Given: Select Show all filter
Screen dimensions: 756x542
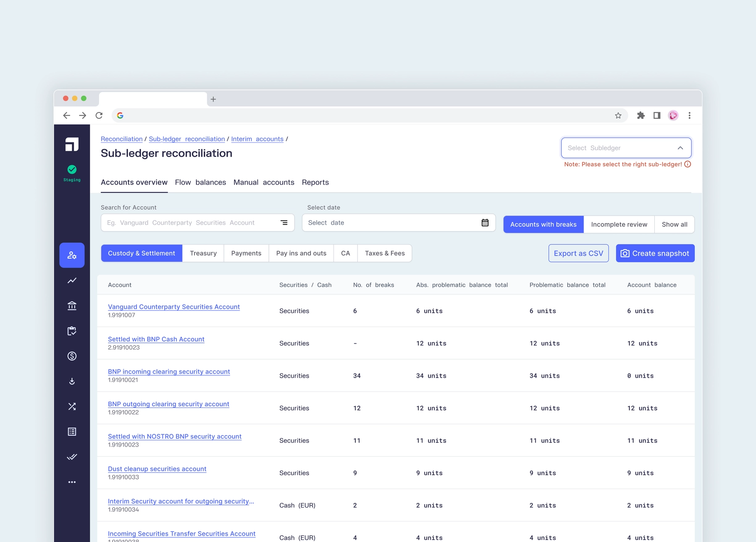Looking at the screenshot, I should click(x=675, y=224).
